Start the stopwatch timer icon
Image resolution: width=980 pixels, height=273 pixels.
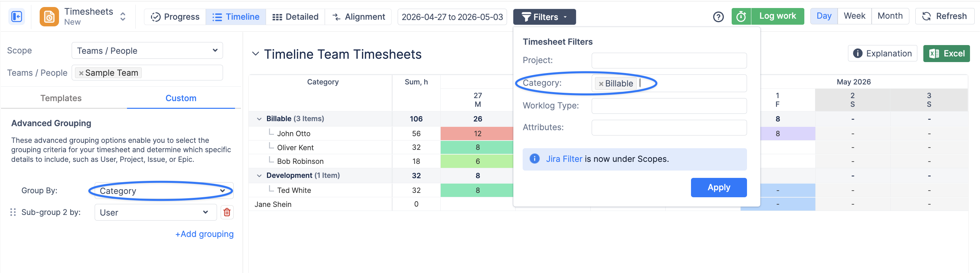[741, 16]
